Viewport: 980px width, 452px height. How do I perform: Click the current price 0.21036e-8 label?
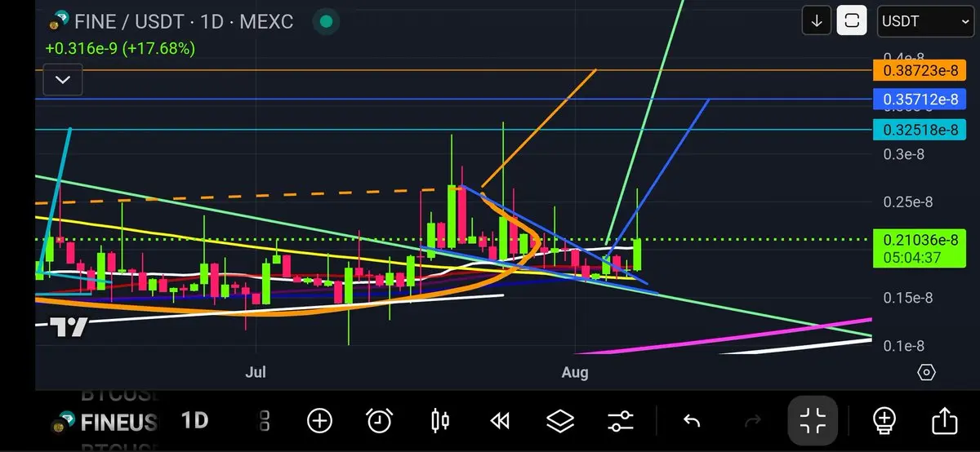point(920,240)
